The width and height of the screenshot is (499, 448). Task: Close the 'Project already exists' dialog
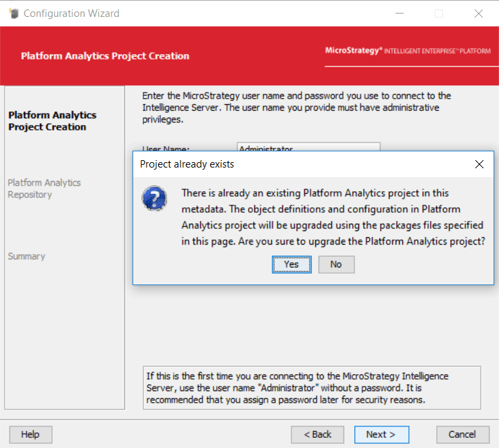point(479,164)
